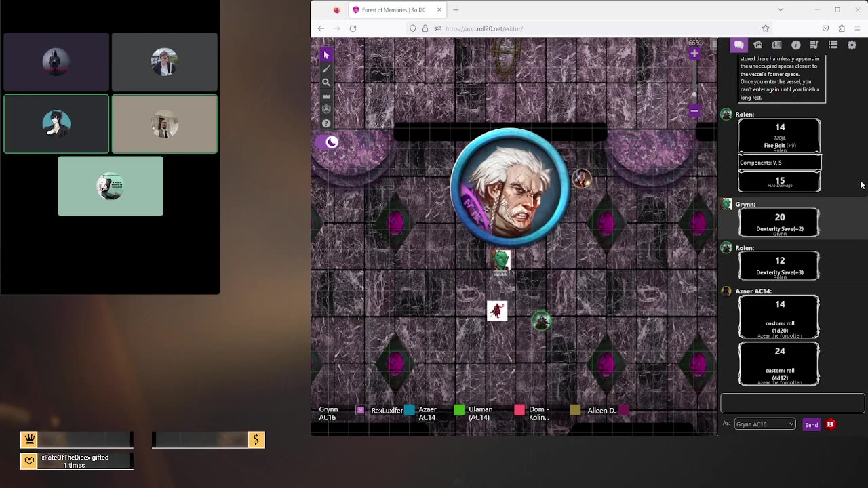Open the browser extensions icon
Image resolution: width=868 pixels, height=488 pixels.
[x=842, y=28]
